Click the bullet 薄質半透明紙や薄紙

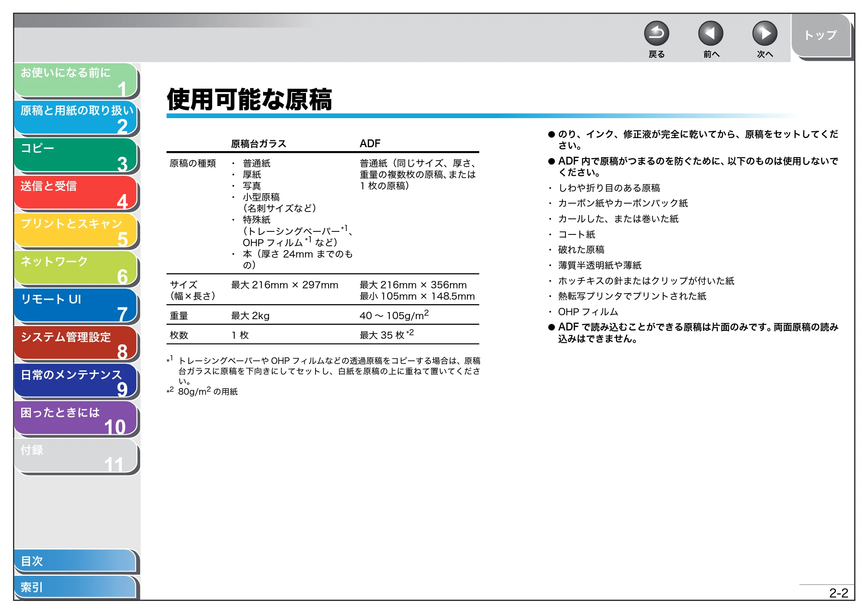tap(600, 265)
